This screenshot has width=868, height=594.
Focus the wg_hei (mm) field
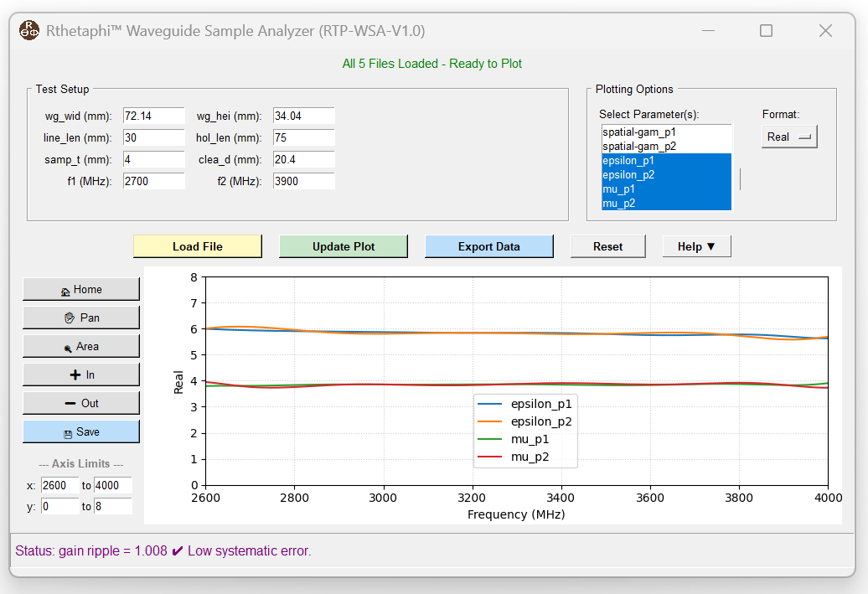point(304,116)
